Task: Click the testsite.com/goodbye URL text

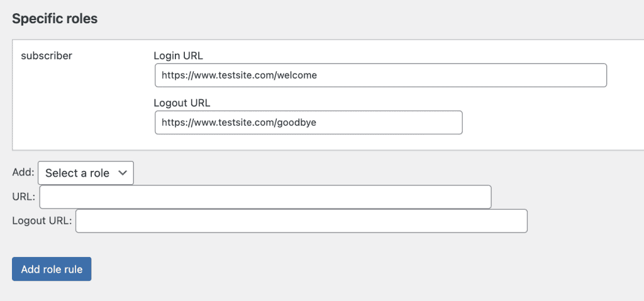Action: (238, 123)
